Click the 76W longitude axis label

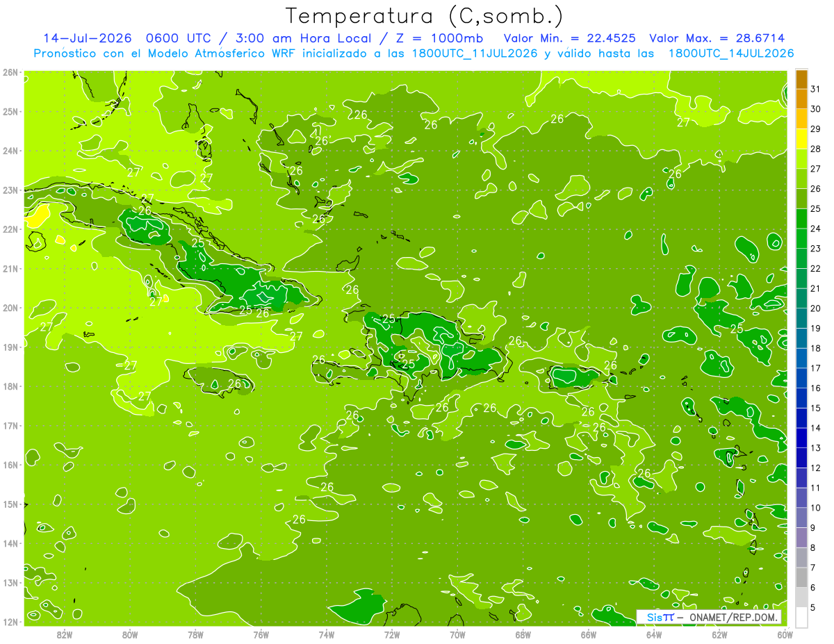[x=261, y=634]
